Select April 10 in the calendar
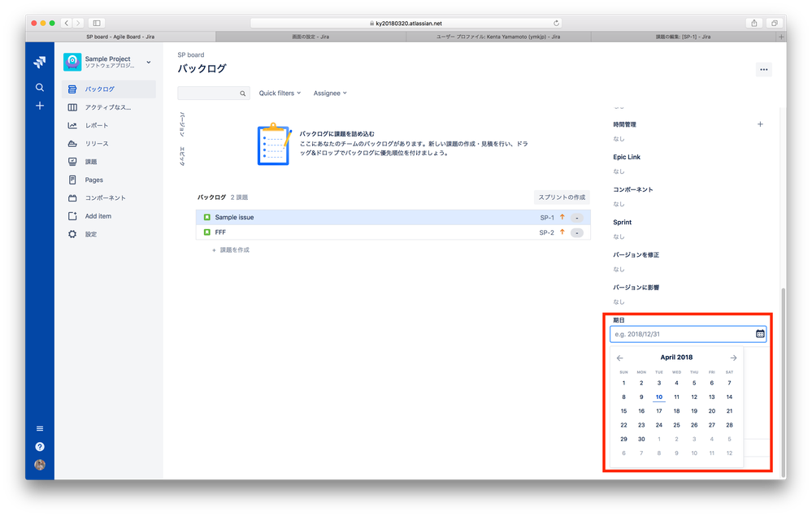The image size is (812, 516). pyautogui.click(x=658, y=397)
